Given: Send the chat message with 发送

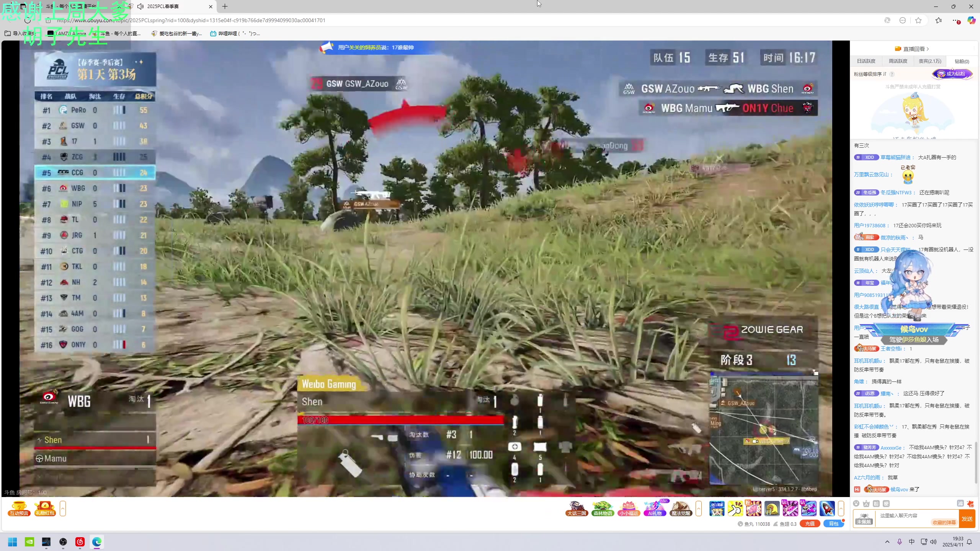Looking at the screenshot, I should pyautogui.click(x=967, y=519).
